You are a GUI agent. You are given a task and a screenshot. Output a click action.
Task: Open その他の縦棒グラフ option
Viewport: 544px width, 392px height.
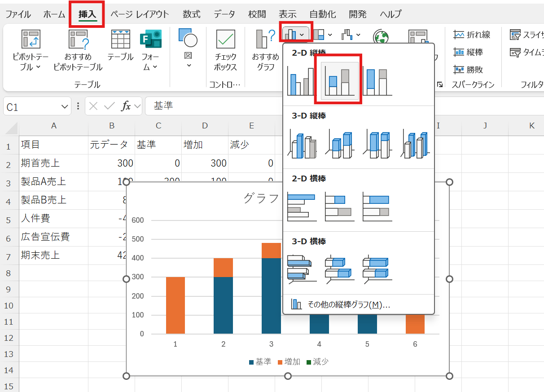pos(348,304)
